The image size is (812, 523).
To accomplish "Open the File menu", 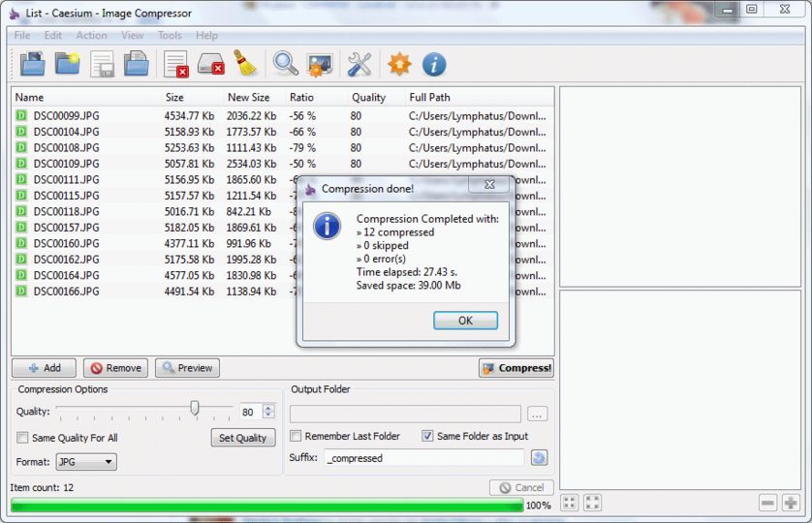I will (21, 35).
